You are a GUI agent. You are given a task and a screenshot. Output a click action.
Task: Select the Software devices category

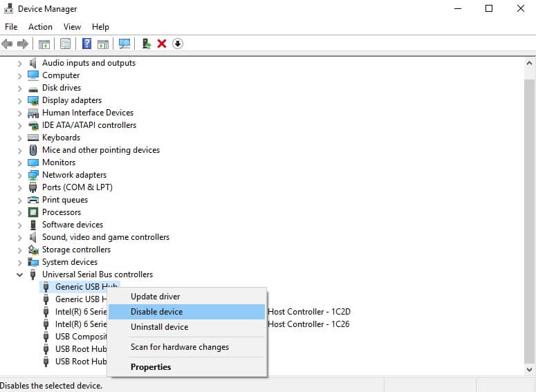tap(73, 225)
